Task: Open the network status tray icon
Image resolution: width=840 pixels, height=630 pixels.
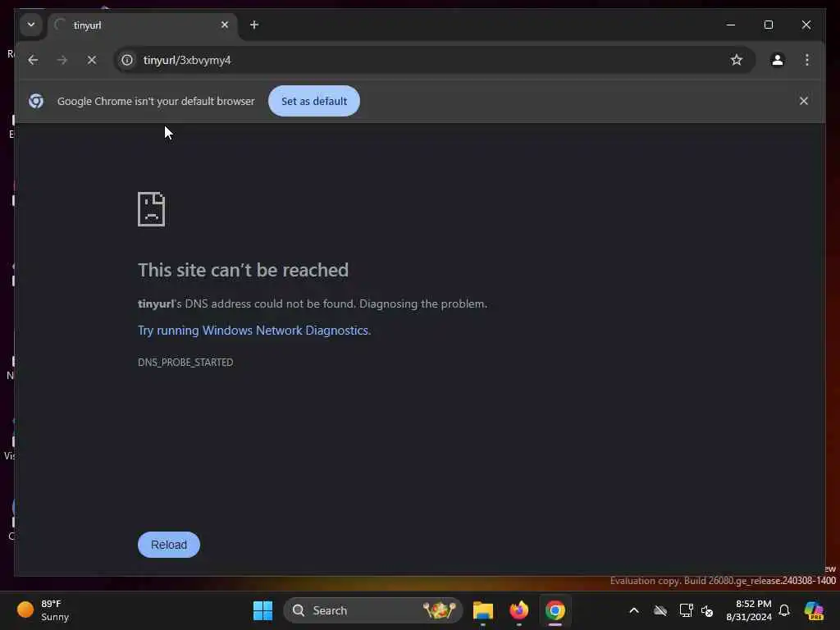Action: click(x=686, y=610)
